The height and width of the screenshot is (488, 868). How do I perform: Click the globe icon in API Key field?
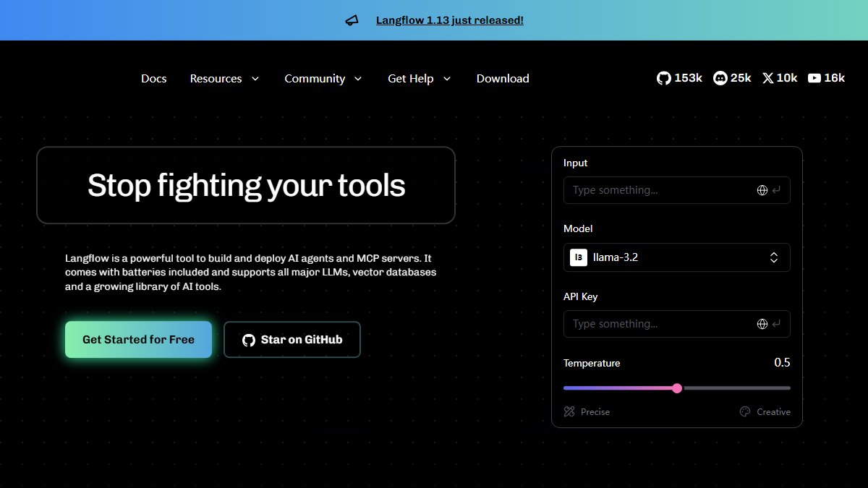coord(762,324)
